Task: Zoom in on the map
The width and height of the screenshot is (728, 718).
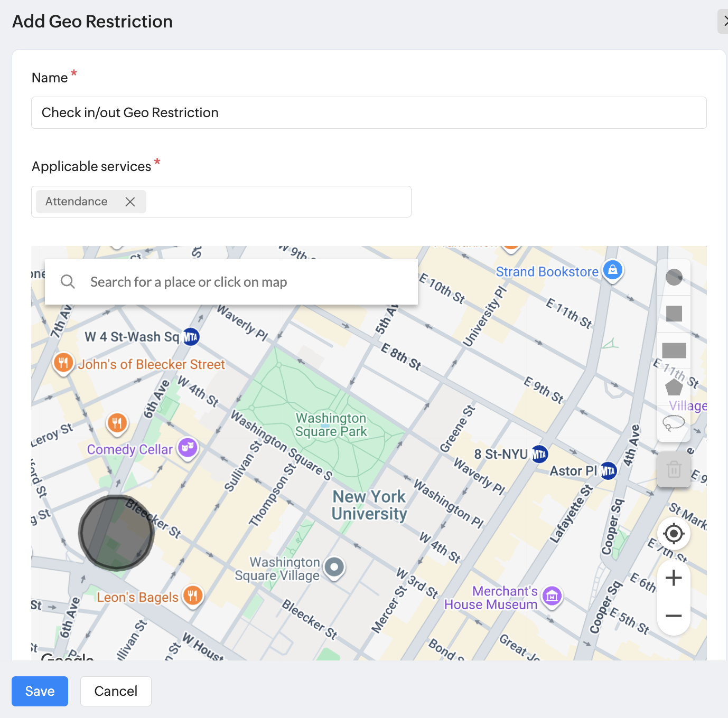Action: pyautogui.click(x=674, y=578)
